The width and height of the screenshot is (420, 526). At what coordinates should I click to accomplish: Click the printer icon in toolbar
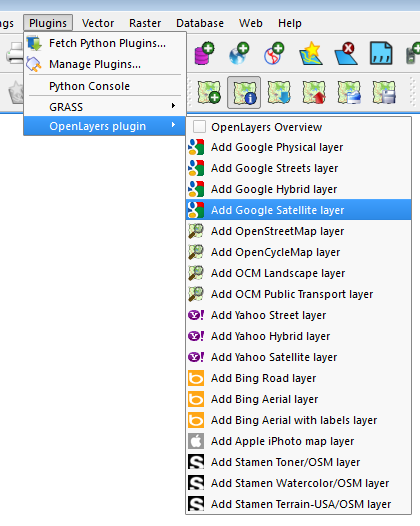coord(15,54)
